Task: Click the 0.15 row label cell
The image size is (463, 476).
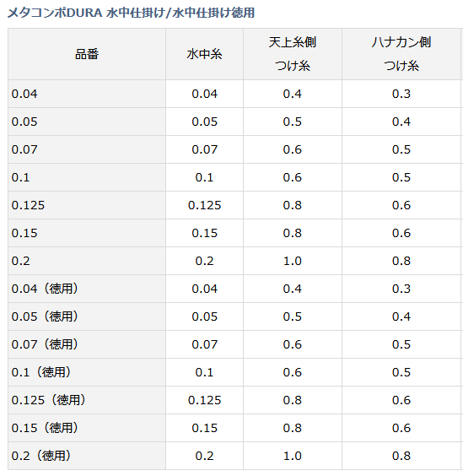Action: pos(87,233)
